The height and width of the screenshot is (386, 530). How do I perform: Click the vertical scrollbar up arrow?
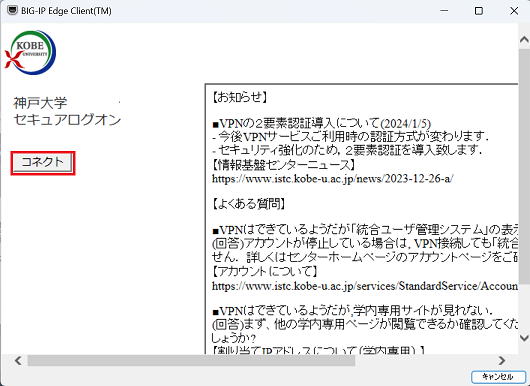click(524, 40)
